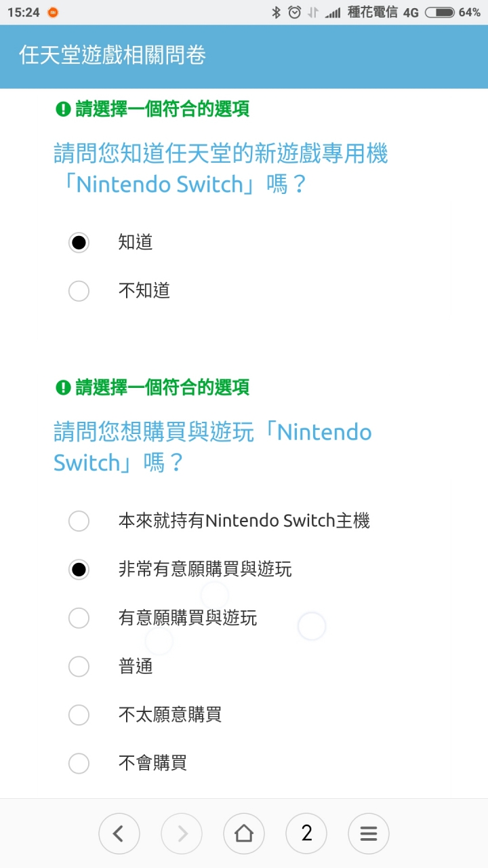Tap the alarm clock status icon
Image resolution: width=488 pixels, height=868 pixels.
pyautogui.click(x=294, y=12)
